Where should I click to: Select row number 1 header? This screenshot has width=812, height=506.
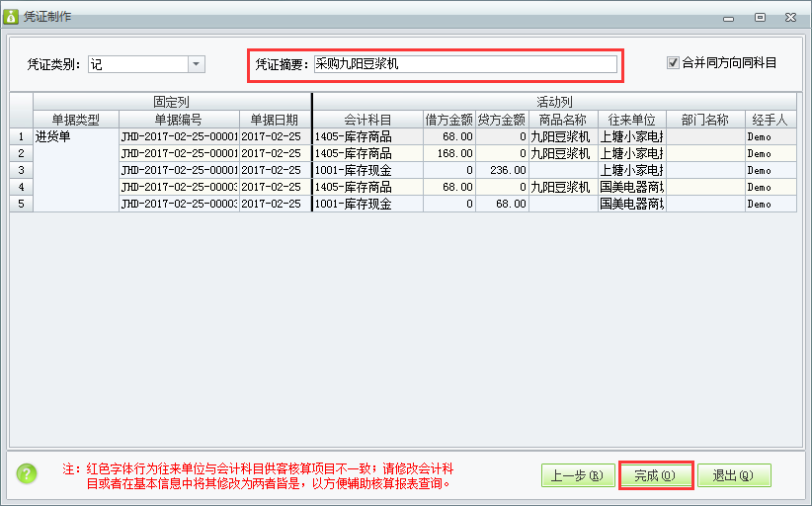pos(21,136)
